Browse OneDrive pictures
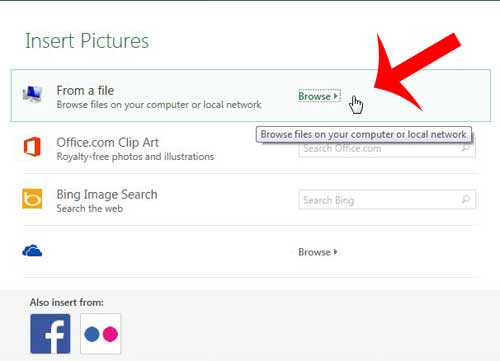This screenshot has height=361, width=500. pos(318,252)
